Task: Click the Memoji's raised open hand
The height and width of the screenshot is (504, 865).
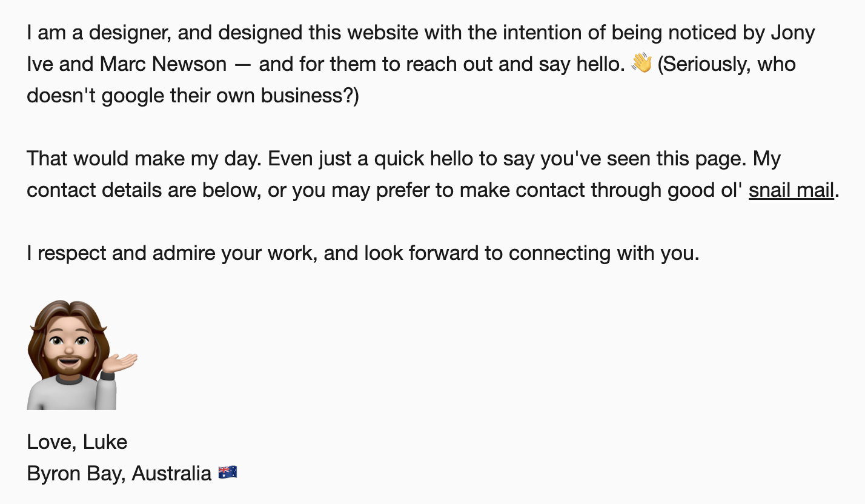Action: coord(123,362)
